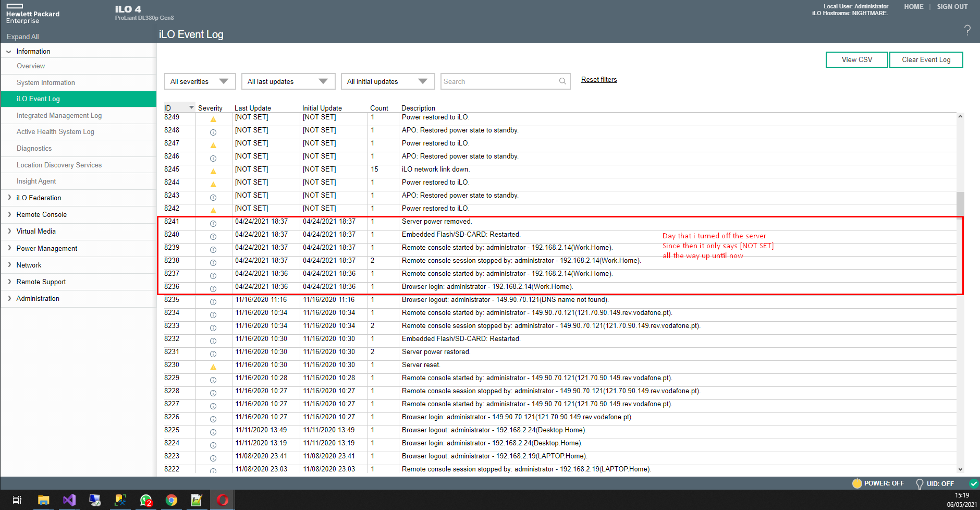This screenshot has height=510, width=980.
Task: Click the taskbar clock showing 15:19
Action: click(x=962, y=495)
